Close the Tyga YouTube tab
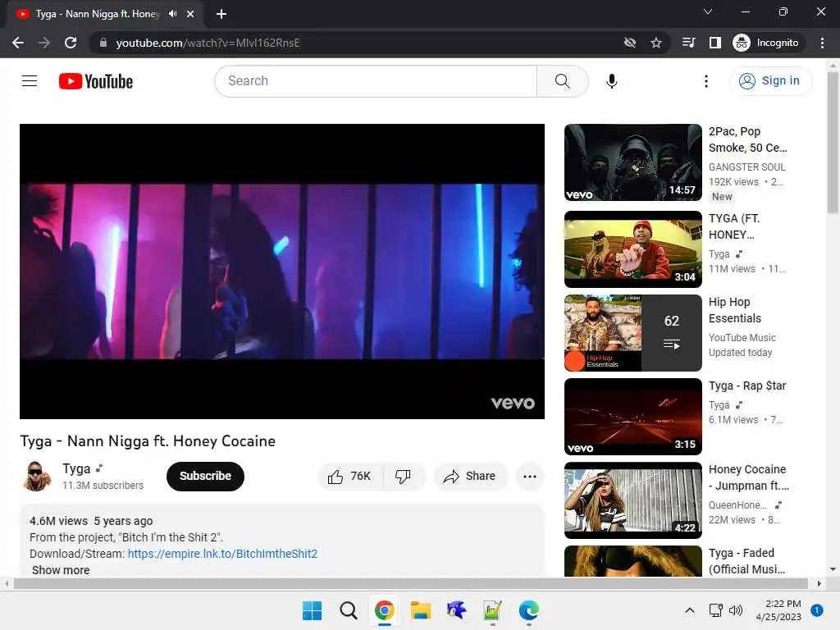This screenshot has width=840, height=630. [x=190, y=14]
